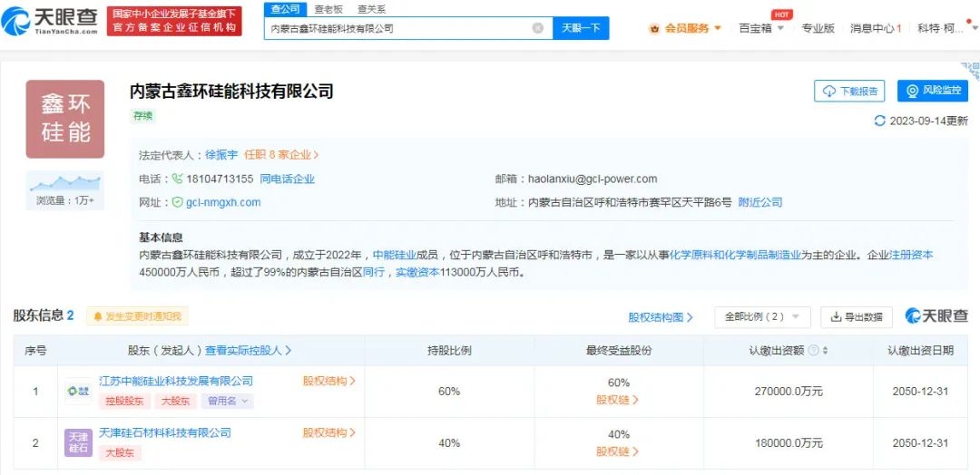This screenshot has height=475, width=980.
Task: Click the 化学原料和化学制品制造业 industry link
Action: click(x=735, y=256)
